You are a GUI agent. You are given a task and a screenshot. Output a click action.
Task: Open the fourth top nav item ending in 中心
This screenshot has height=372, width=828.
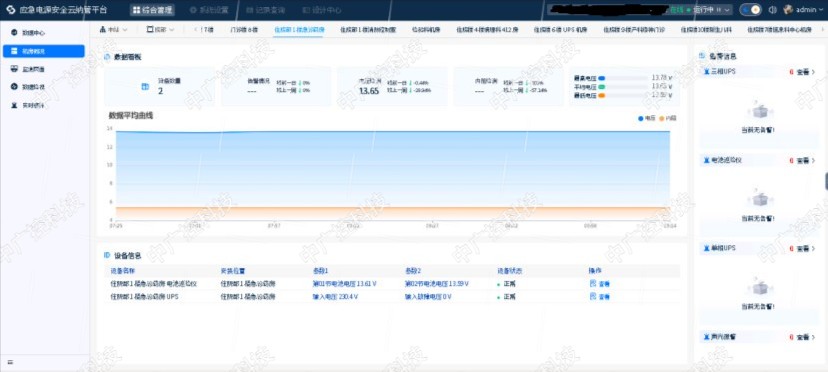click(x=322, y=10)
